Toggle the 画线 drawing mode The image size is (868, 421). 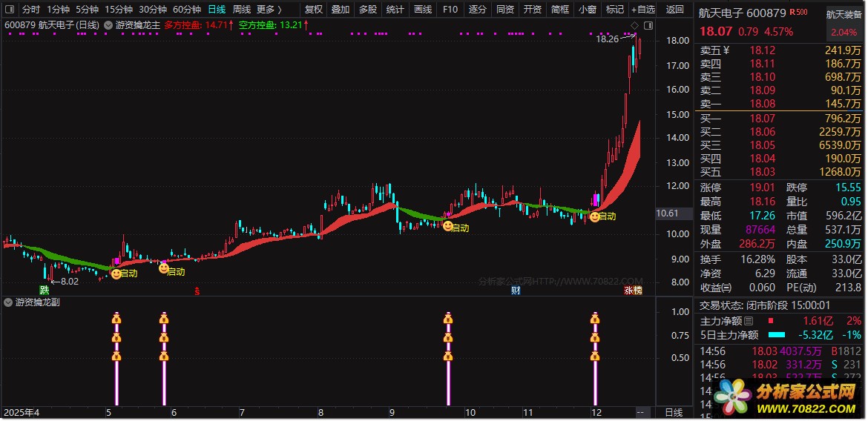pyautogui.click(x=422, y=10)
